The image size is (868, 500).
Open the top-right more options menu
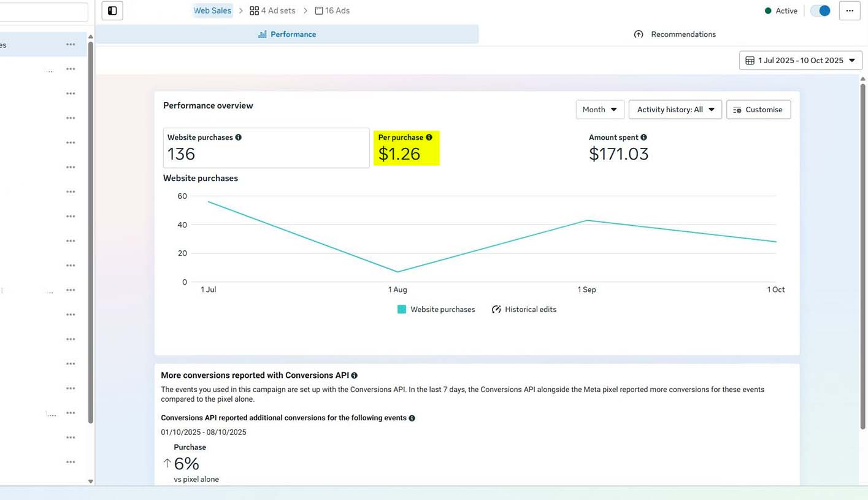[x=850, y=10]
